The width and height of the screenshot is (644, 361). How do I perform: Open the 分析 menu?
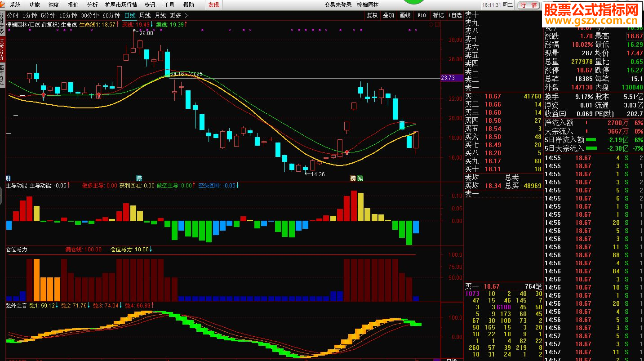tap(92, 5)
